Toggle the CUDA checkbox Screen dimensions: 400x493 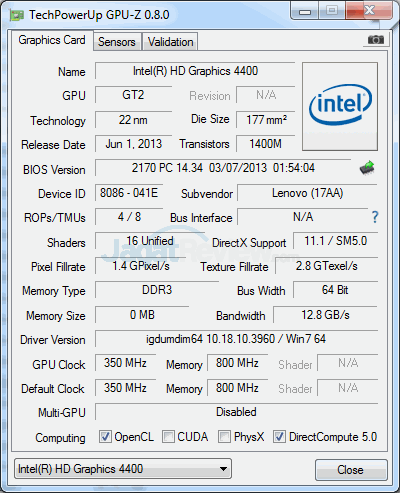168,436
